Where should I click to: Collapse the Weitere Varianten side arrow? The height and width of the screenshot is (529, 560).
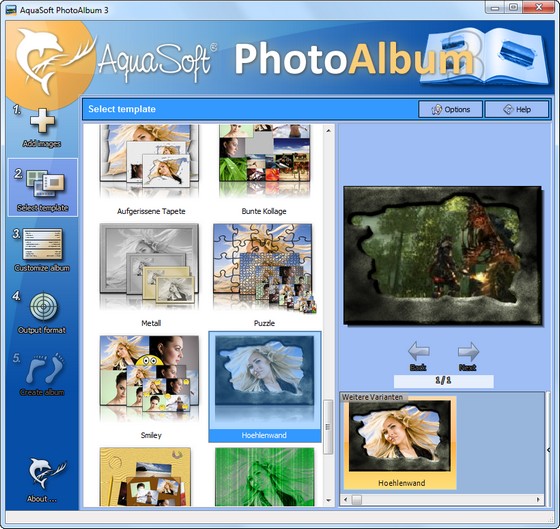click(x=548, y=450)
